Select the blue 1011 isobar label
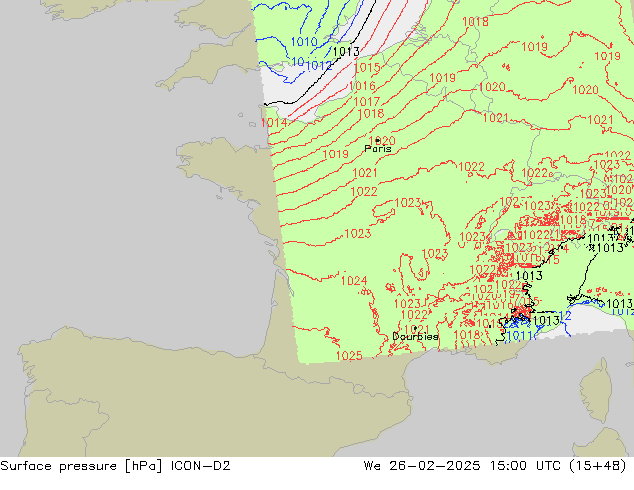 point(520,336)
